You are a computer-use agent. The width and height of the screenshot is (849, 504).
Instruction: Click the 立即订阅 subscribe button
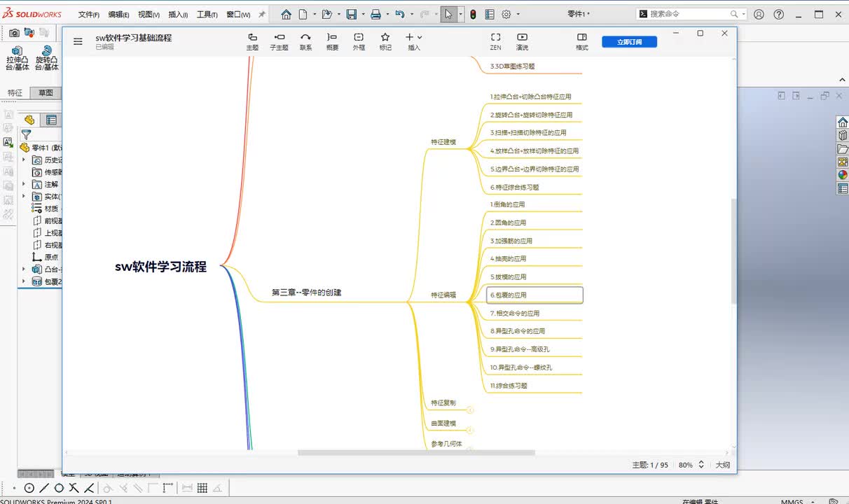(x=630, y=42)
